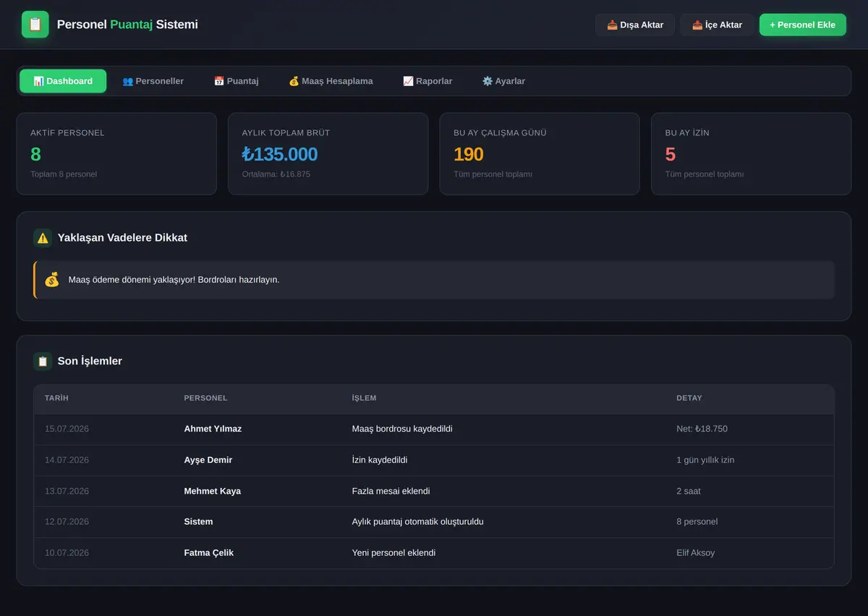Click the 'Yeni personel eklendi' entry
The height and width of the screenshot is (616, 868).
pyautogui.click(x=394, y=553)
